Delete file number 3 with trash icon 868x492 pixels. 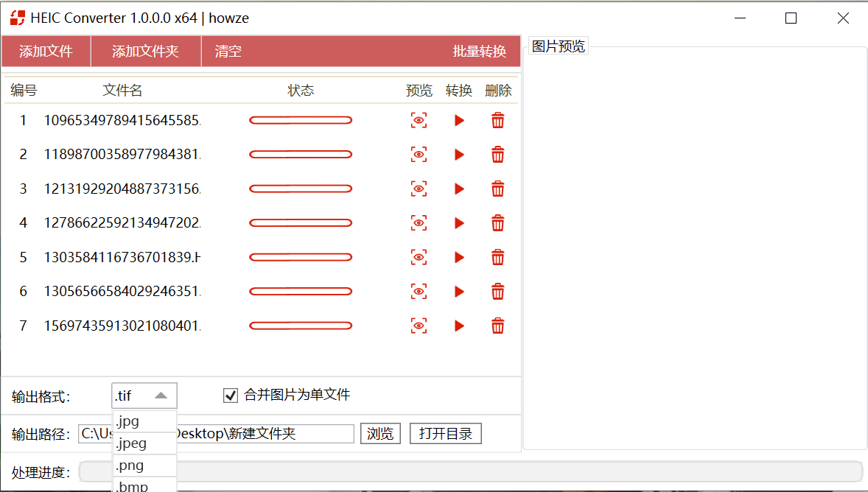[x=498, y=189]
